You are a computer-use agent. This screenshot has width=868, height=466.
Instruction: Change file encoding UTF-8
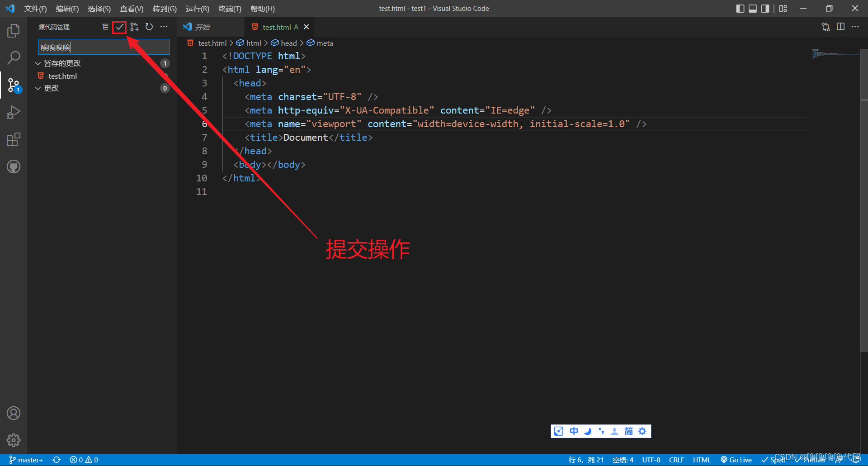651,460
